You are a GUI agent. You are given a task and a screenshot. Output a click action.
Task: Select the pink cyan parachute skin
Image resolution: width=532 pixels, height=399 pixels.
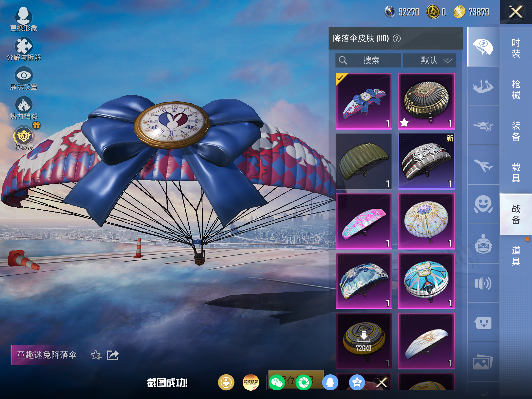click(364, 221)
